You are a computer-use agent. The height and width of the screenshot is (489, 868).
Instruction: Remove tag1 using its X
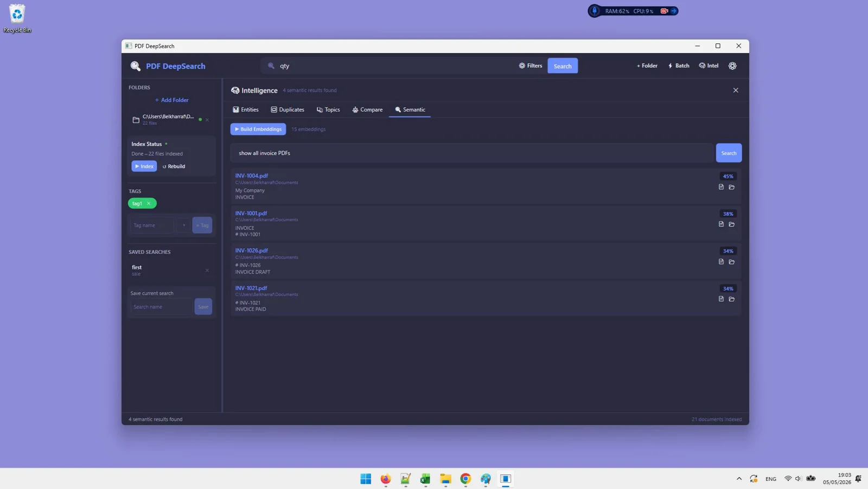click(x=149, y=203)
